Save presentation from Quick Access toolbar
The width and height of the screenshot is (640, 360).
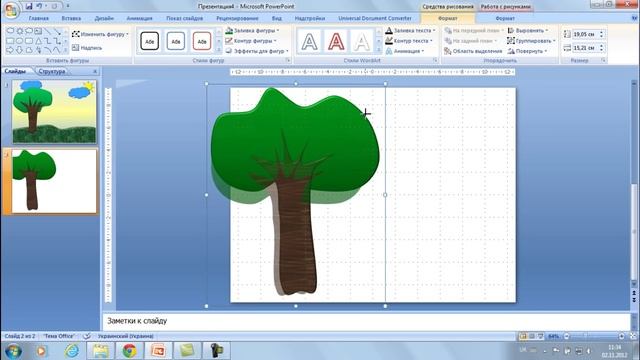[29, 6]
